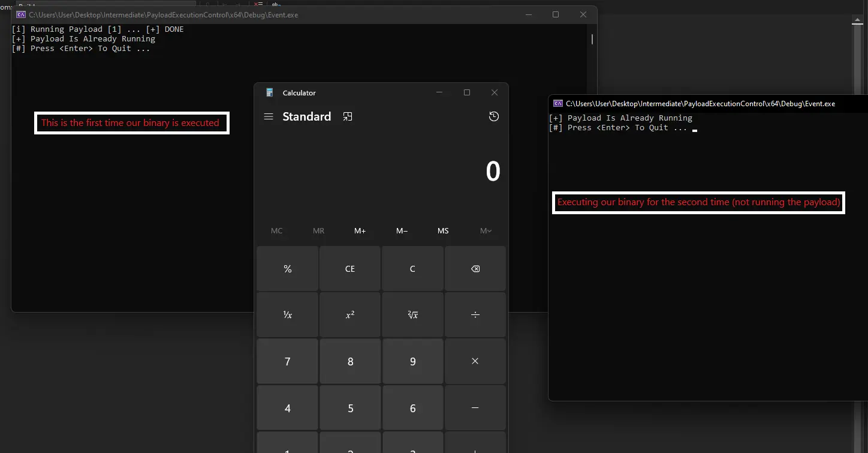Click the M− memory subtract button
This screenshot has width=868, height=453.
tap(402, 231)
